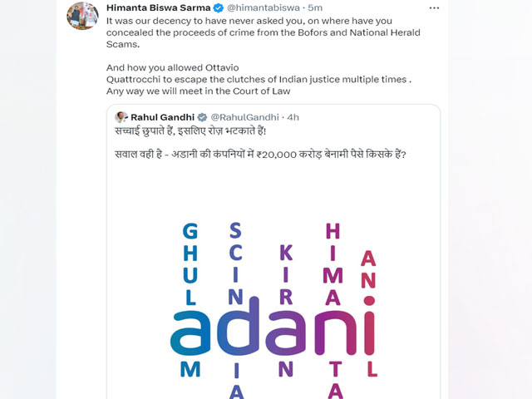The image size is (532, 399).
Task: Click the verified badge beside Himanta Biswa Sarma
Action: [x=218, y=7]
